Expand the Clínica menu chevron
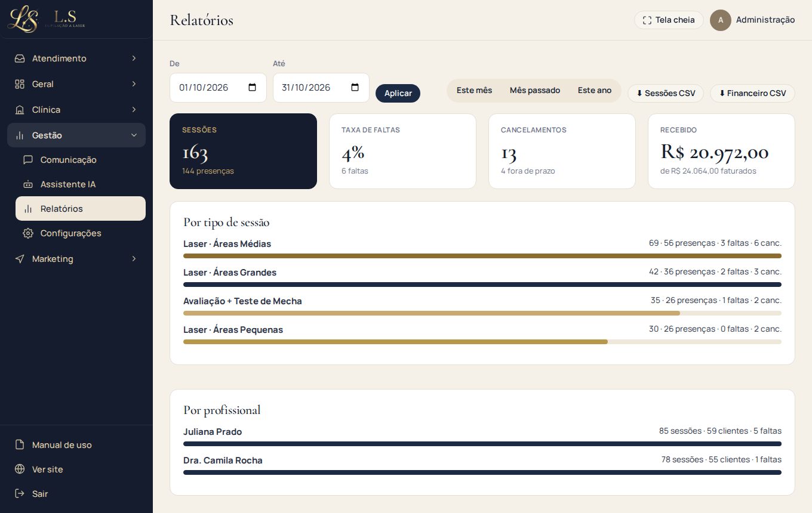812x513 pixels. point(134,110)
